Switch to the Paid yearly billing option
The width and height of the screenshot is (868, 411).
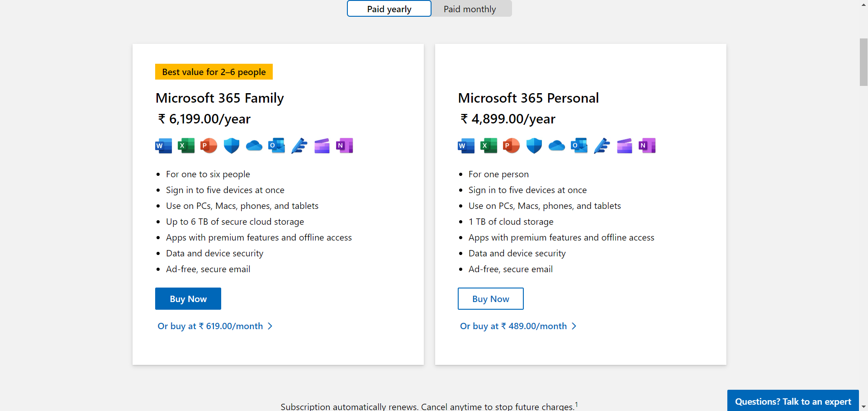click(389, 9)
